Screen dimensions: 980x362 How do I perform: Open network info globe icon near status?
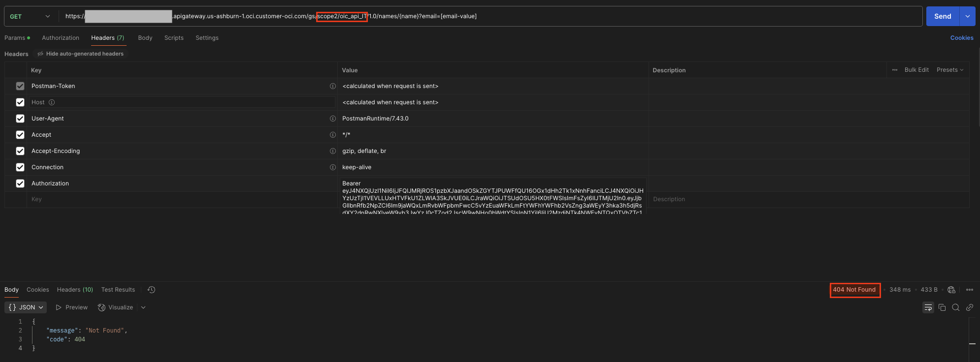(x=951, y=290)
